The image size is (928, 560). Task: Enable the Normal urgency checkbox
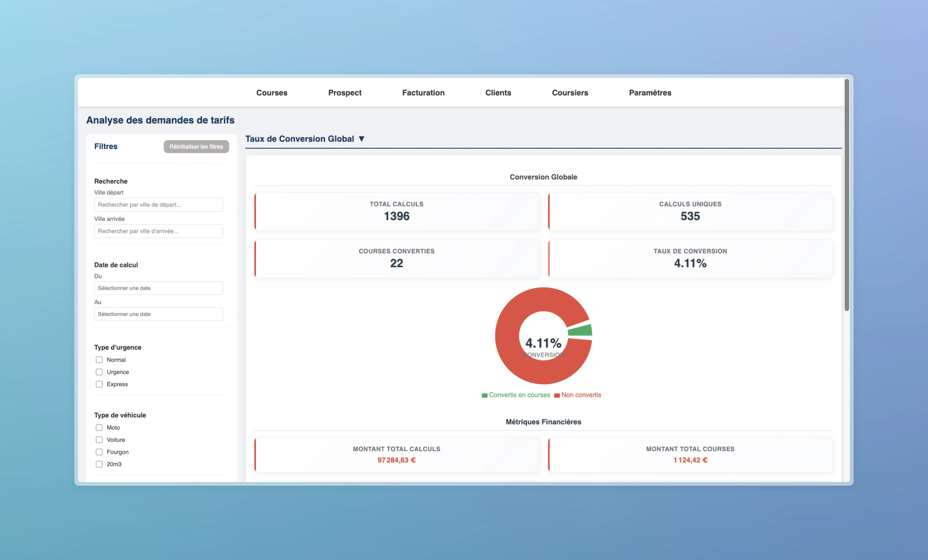coord(99,360)
